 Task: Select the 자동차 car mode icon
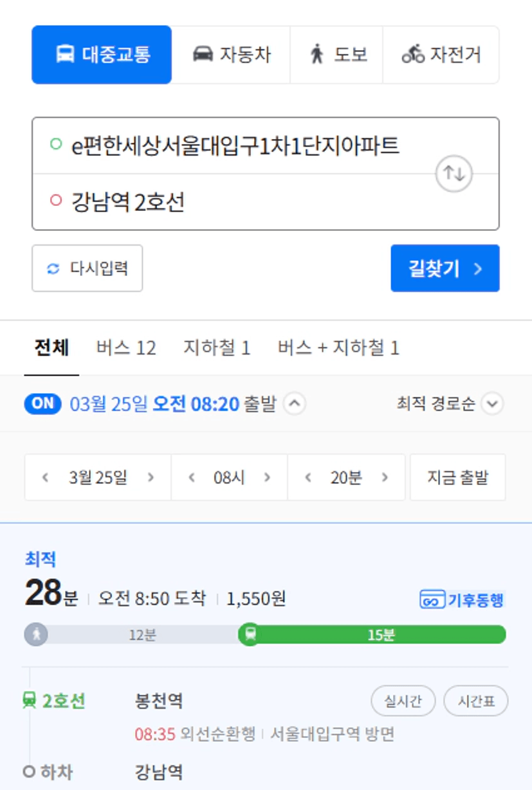click(203, 54)
